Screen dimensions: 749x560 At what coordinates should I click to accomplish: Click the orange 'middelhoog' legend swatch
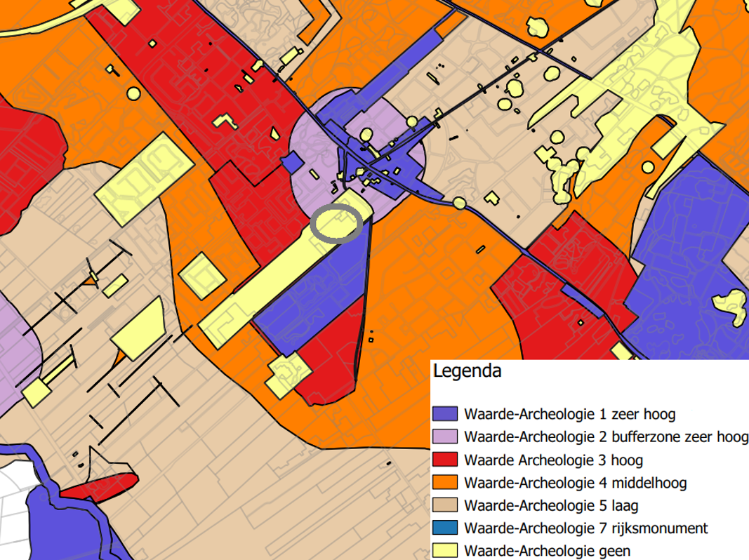pos(445,482)
